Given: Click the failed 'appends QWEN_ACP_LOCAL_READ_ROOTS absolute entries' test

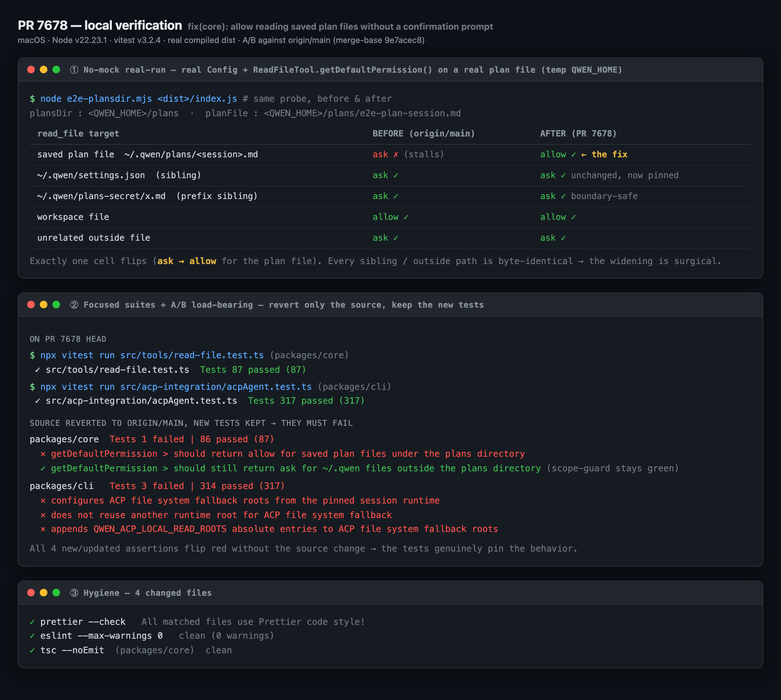Looking at the screenshot, I should tap(269, 529).
